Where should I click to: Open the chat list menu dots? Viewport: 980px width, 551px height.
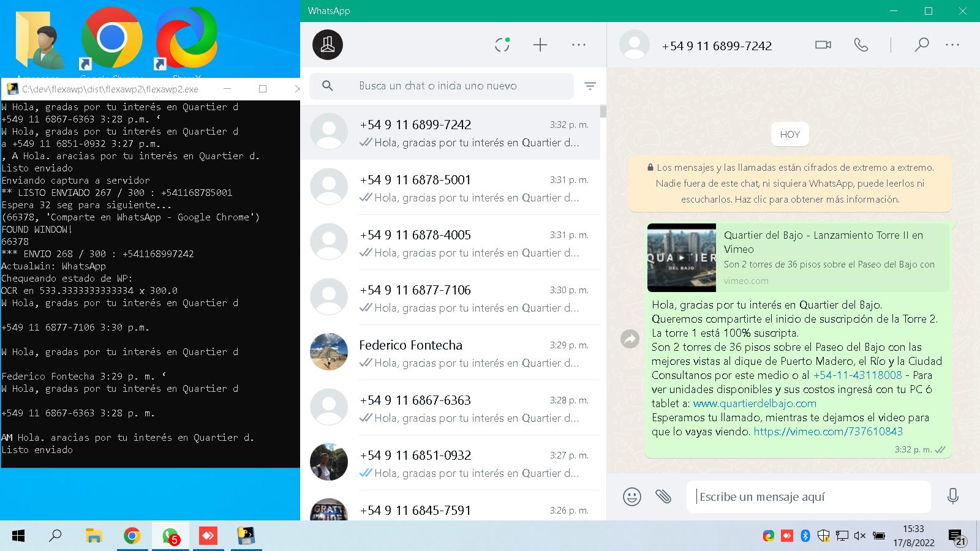click(579, 45)
